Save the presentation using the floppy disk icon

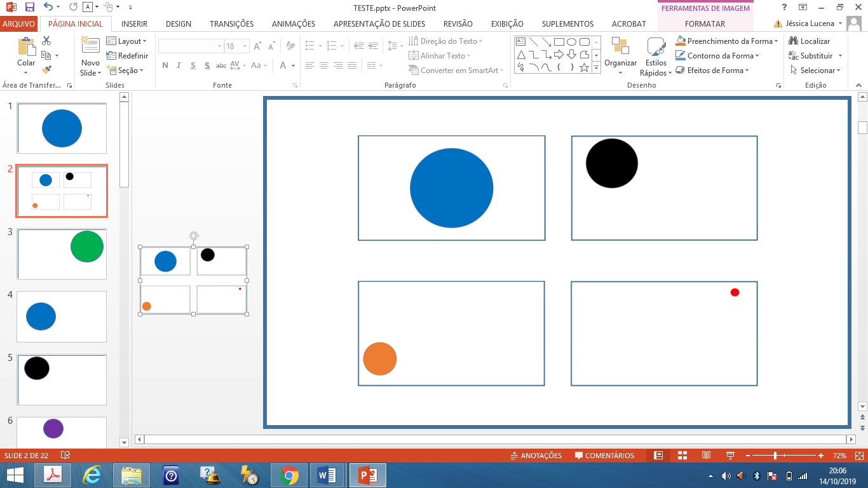(x=29, y=8)
